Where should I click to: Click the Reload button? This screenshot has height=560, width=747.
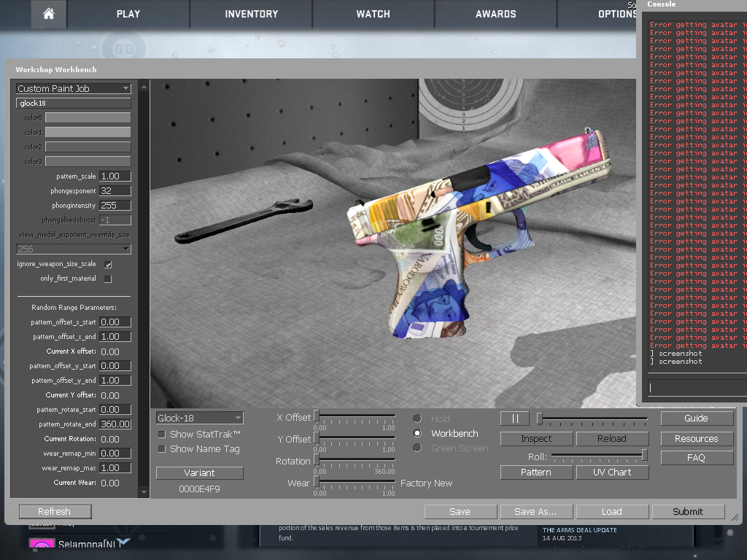click(x=612, y=438)
